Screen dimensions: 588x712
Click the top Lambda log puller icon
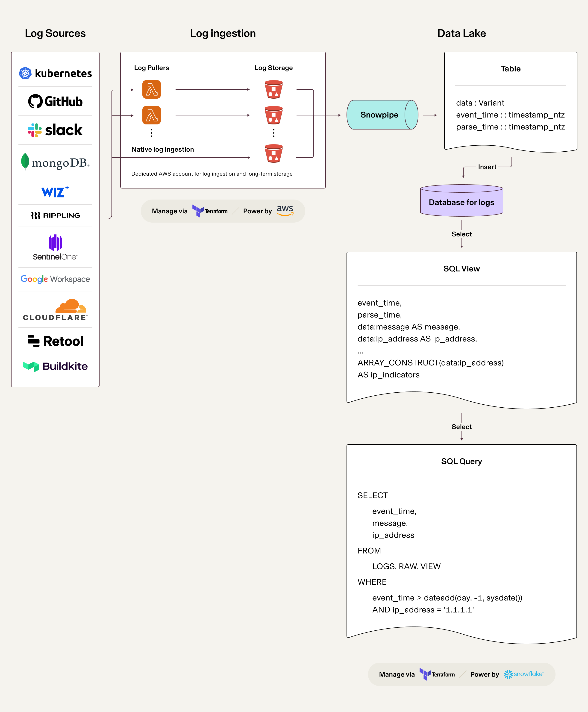[151, 89]
